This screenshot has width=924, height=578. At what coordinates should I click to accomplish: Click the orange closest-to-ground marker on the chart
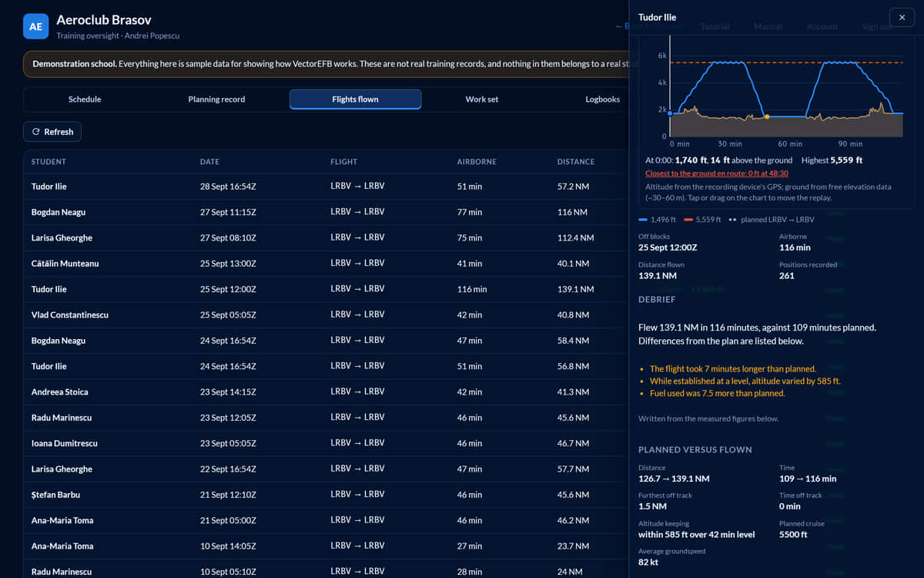tap(766, 117)
